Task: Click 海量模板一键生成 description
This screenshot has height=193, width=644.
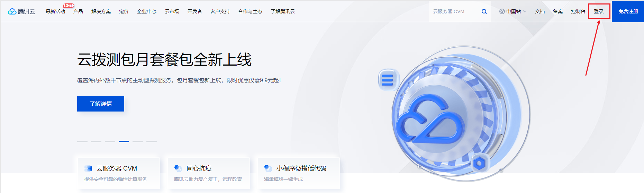Action: [x=283, y=179]
